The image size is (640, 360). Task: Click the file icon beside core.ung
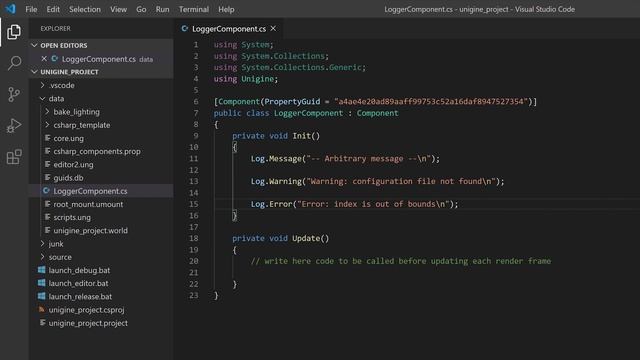pos(47,138)
